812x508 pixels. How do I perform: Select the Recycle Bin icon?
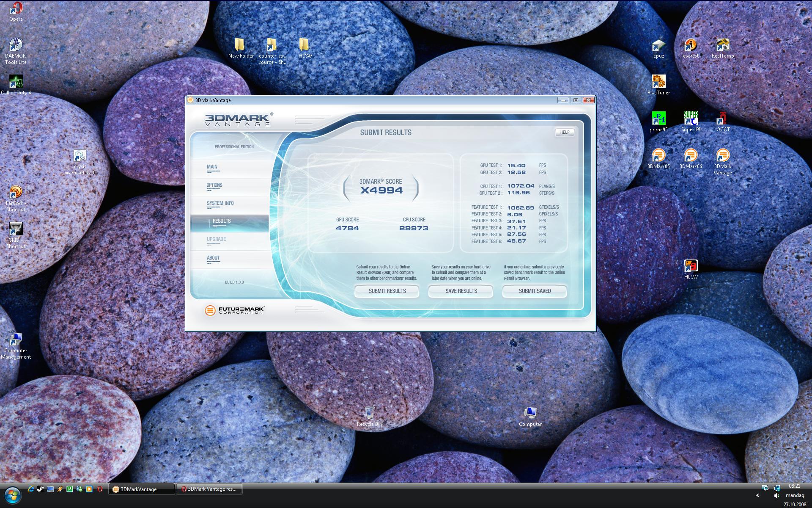pos(369,416)
